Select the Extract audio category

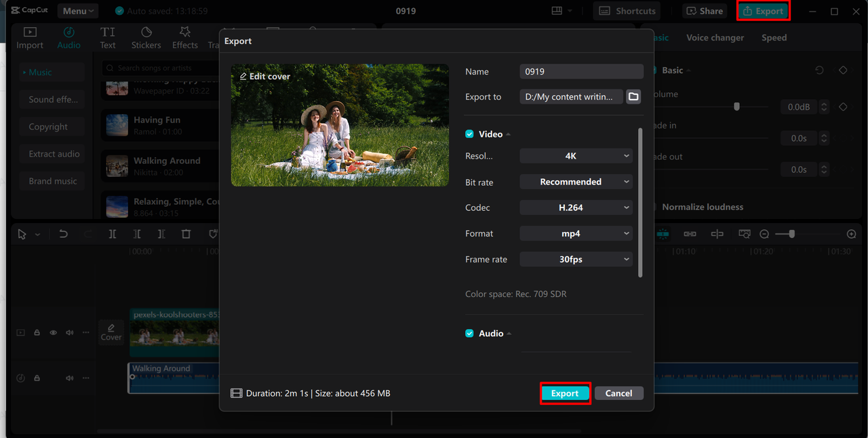(x=52, y=154)
